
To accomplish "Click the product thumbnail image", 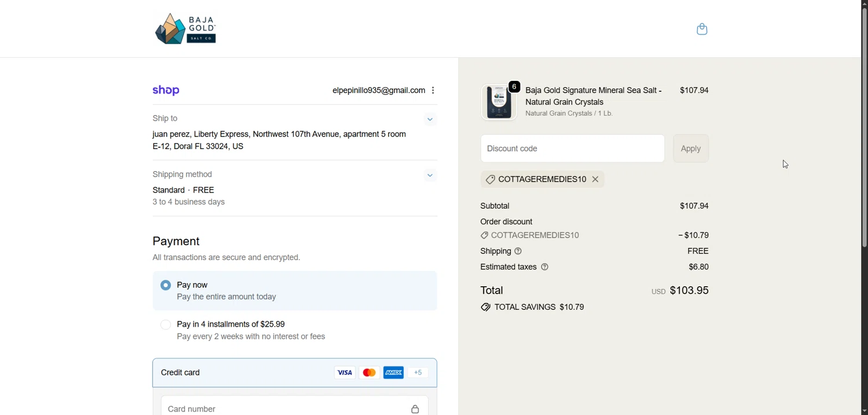I will tap(499, 102).
